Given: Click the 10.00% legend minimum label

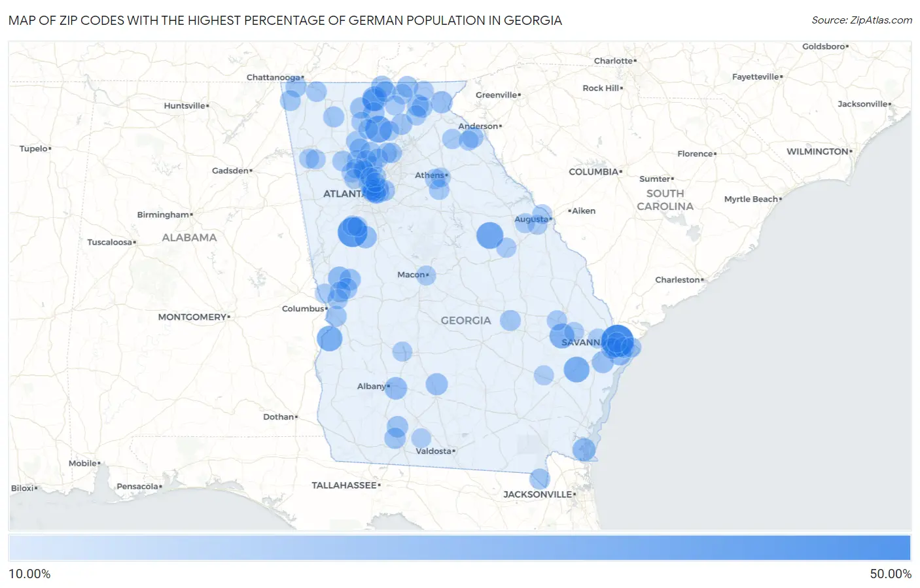Looking at the screenshot, I should point(29,574).
